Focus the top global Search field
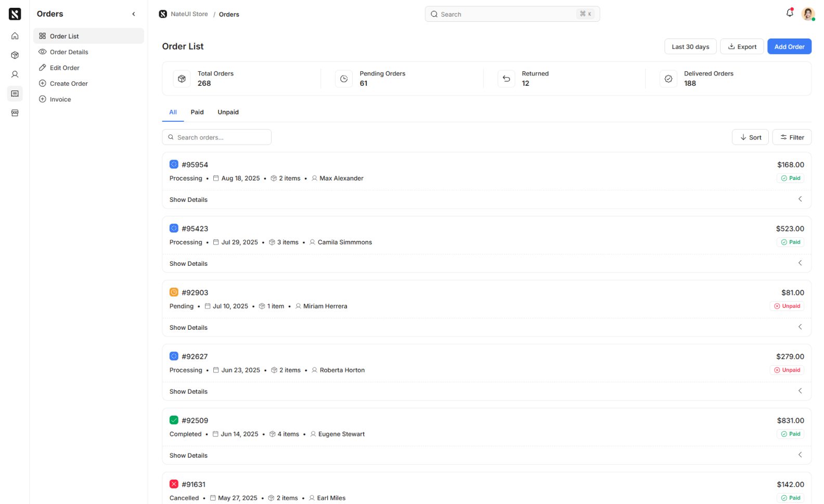The height and width of the screenshot is (504, 824). [x=512, y=14]
